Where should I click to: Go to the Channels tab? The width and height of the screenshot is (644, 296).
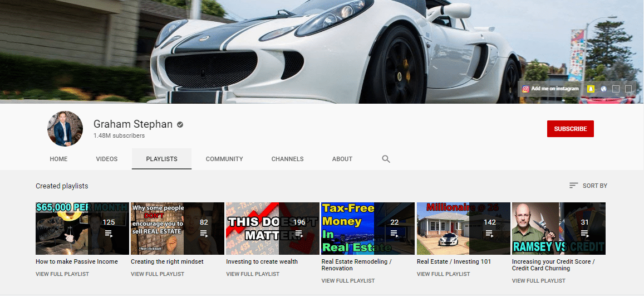click(x=288, y=159)
